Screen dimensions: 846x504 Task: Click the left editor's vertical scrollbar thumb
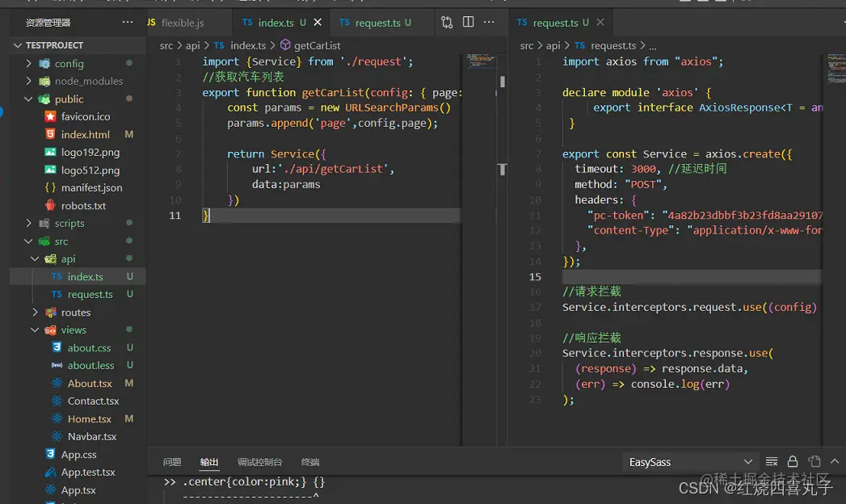[x=502, y=82]
